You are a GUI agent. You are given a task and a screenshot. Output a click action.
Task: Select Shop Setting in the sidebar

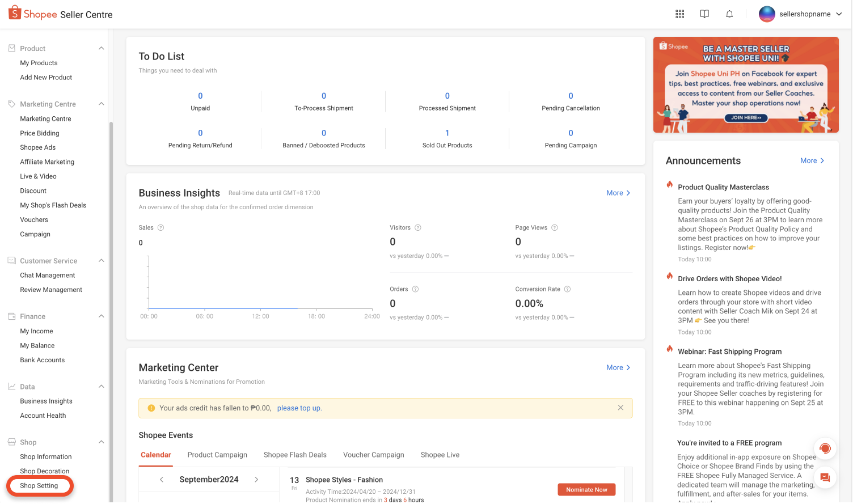coord(39,485)
